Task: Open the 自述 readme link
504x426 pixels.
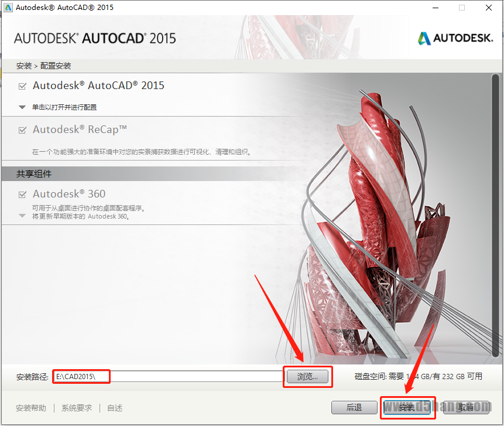Action: click(x=115, y=408)
